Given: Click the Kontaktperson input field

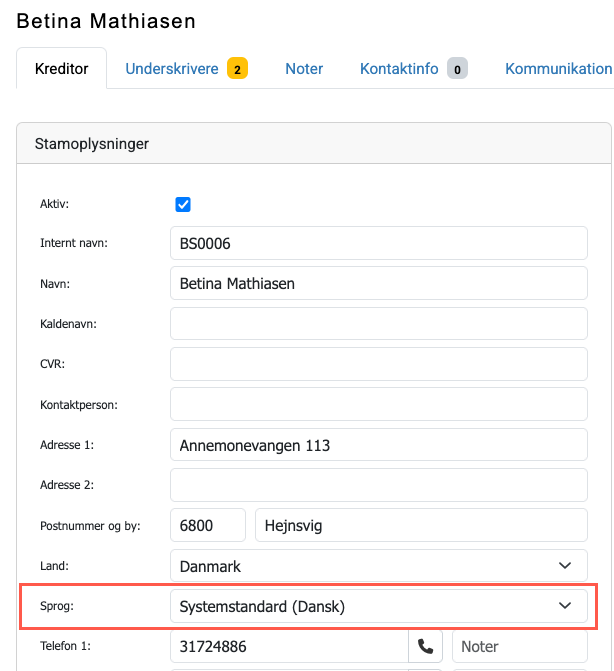Looking at the screenshot, I should [379, 404].
